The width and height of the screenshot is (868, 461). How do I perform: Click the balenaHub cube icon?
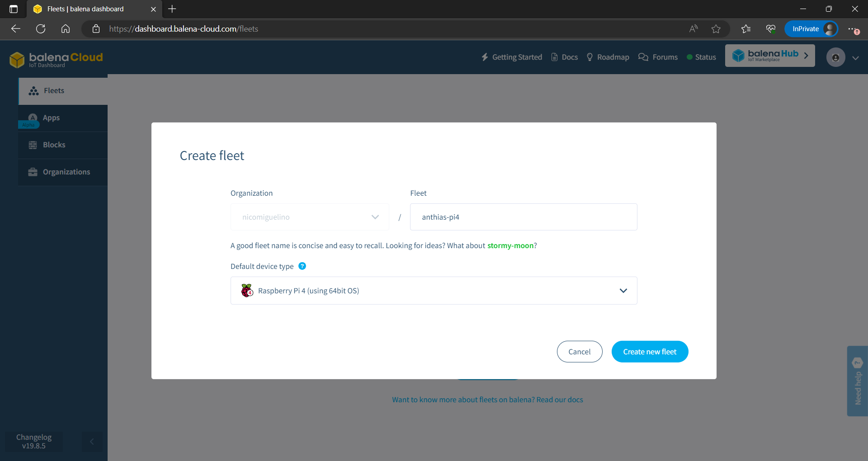738,56
